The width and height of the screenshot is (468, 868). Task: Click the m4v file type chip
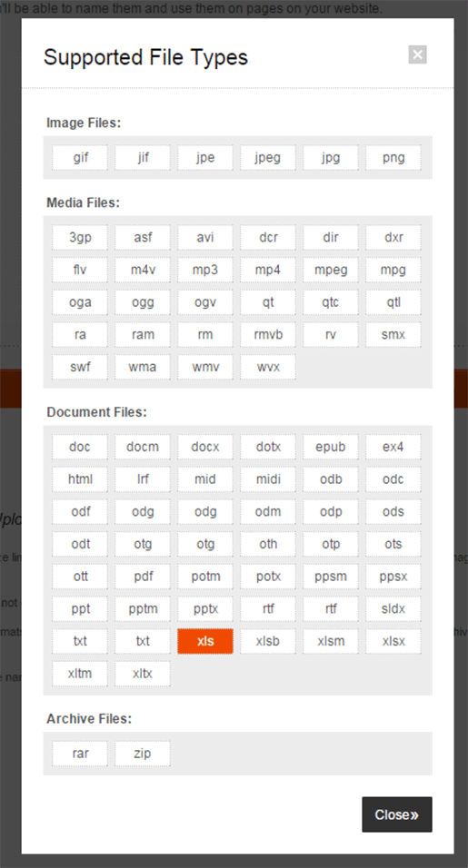pos(143,270)
